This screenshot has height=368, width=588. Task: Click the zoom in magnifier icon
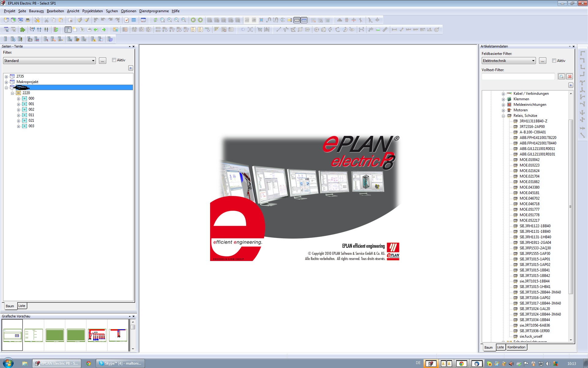[169, 20]
